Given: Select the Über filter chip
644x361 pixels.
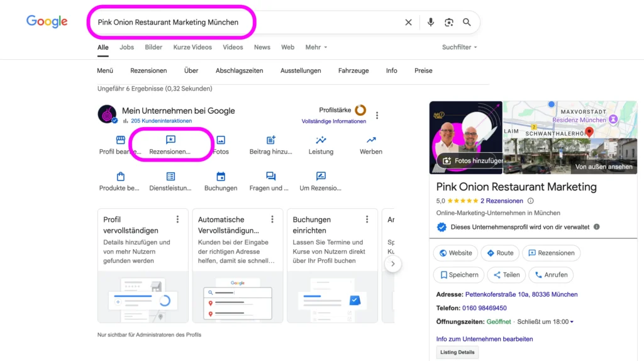Looking at the screenshot, I should coord(191,70).
